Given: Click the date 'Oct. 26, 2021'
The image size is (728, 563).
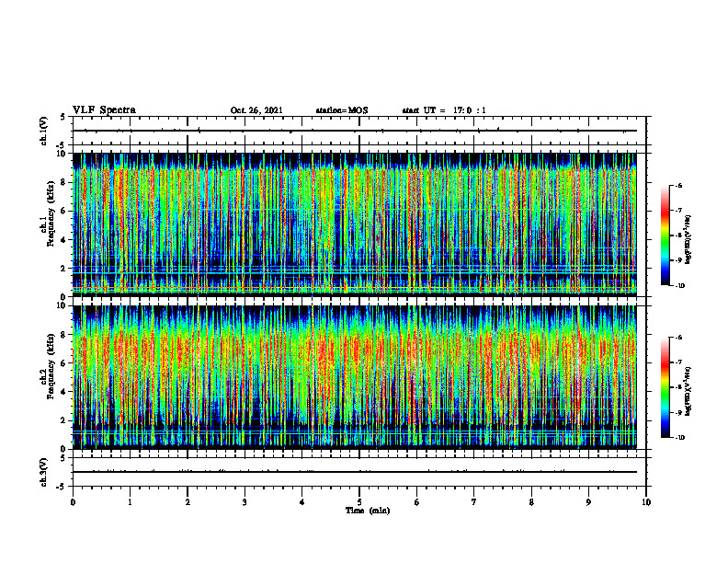Looking at the screenshot, I should click(x=256, y=110).
